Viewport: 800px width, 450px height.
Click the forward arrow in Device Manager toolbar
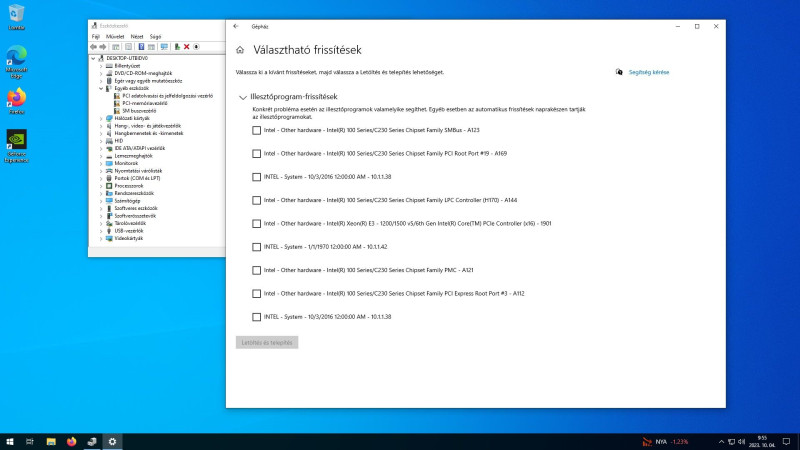(103, 47)
